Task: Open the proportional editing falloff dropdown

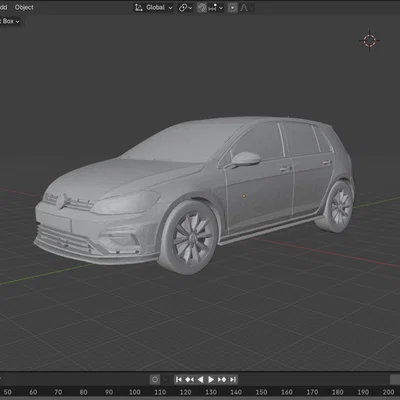Action: [x=247, y=7]
